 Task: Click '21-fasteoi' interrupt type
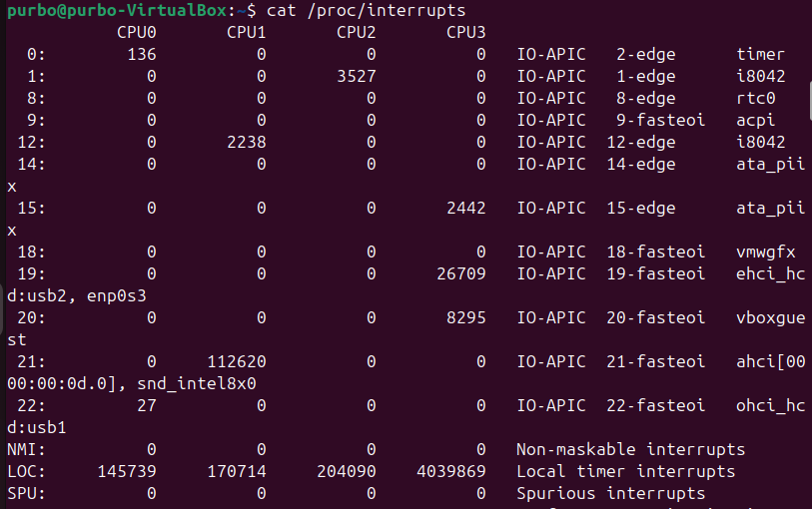(655, 361)
